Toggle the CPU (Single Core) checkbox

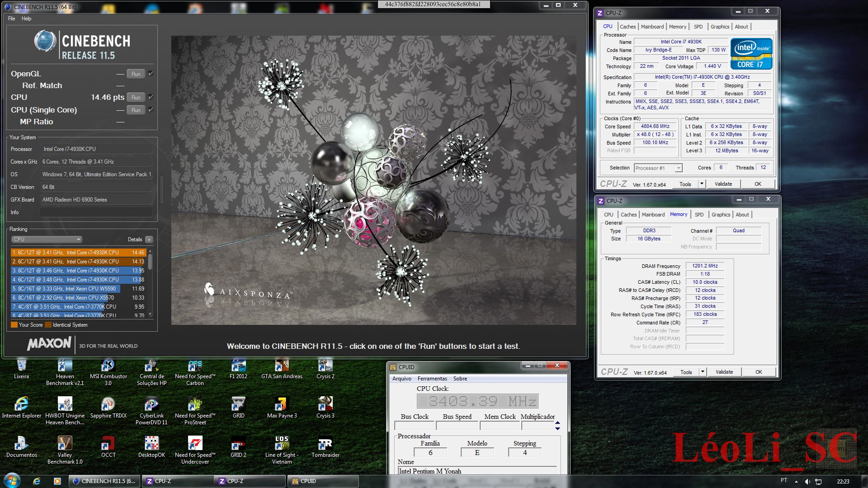(151, 109)
